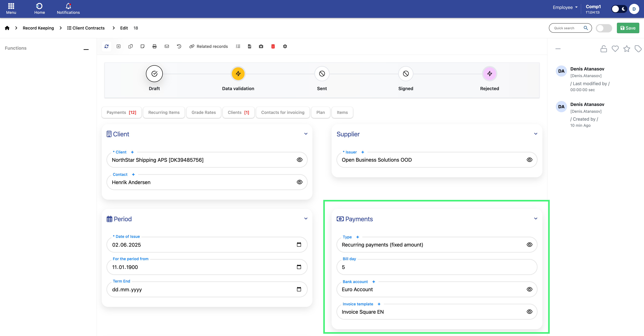Image resolution: width=644 pixels, height=336 pixels.
Task: Send email via the envelope icon
Action: point(167,46)
